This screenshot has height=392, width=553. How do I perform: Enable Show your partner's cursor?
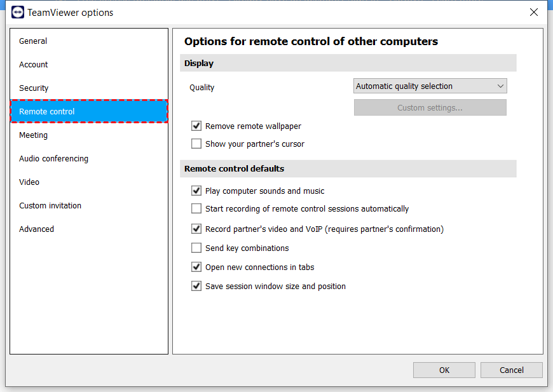tap(196, 144)
